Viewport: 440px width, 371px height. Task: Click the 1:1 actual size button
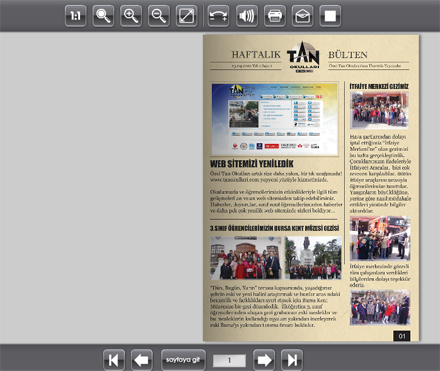point(76,16)
